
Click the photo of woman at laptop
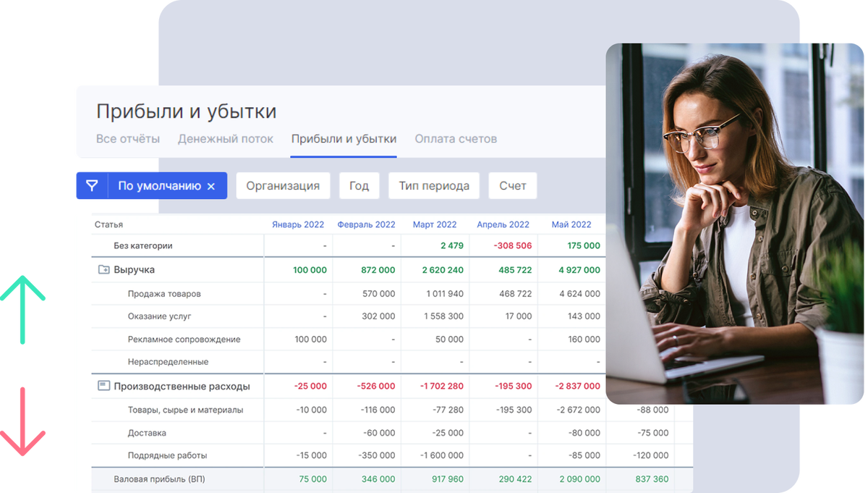pyautogui.click(x=735, y=224)
